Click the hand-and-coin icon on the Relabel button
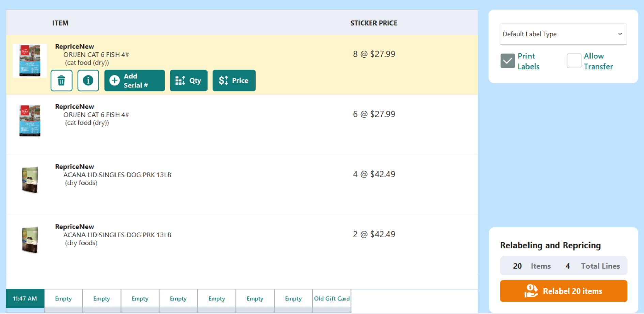Viewport: 644px width, 314px height. tap(531, 291)
